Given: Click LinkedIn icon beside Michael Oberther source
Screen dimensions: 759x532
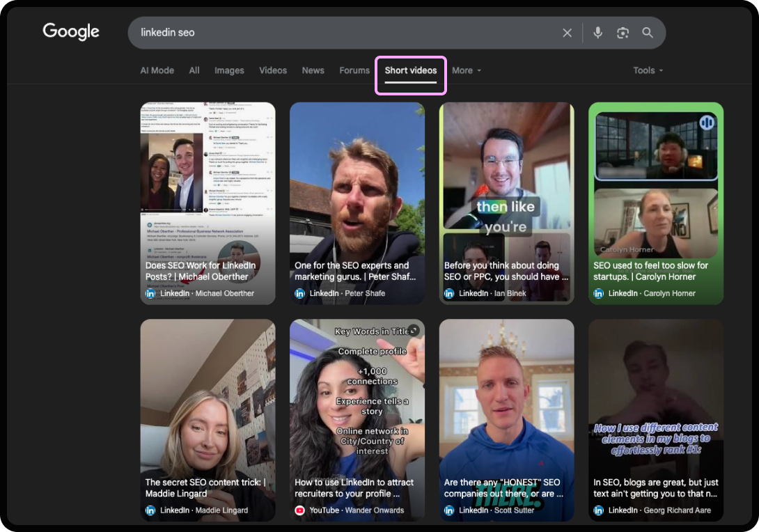Looking at the screenshot, I should click(150, 293).
